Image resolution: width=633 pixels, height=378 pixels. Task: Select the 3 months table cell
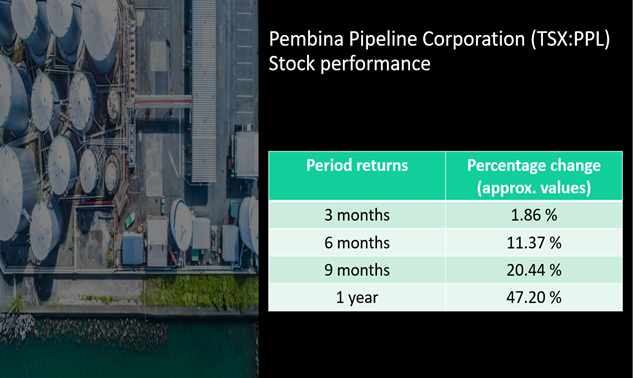pyautogui.click(x=357, y=214)
